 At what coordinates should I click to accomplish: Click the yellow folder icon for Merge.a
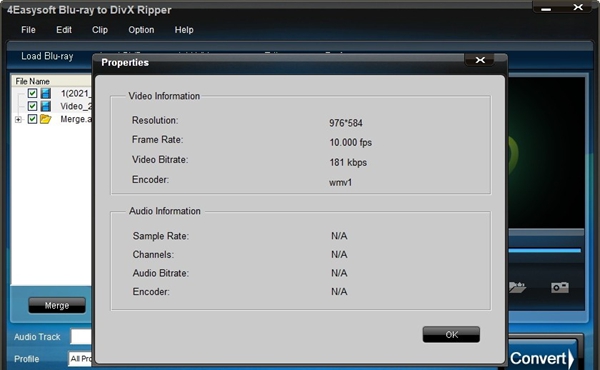click(x=46, y=119)
